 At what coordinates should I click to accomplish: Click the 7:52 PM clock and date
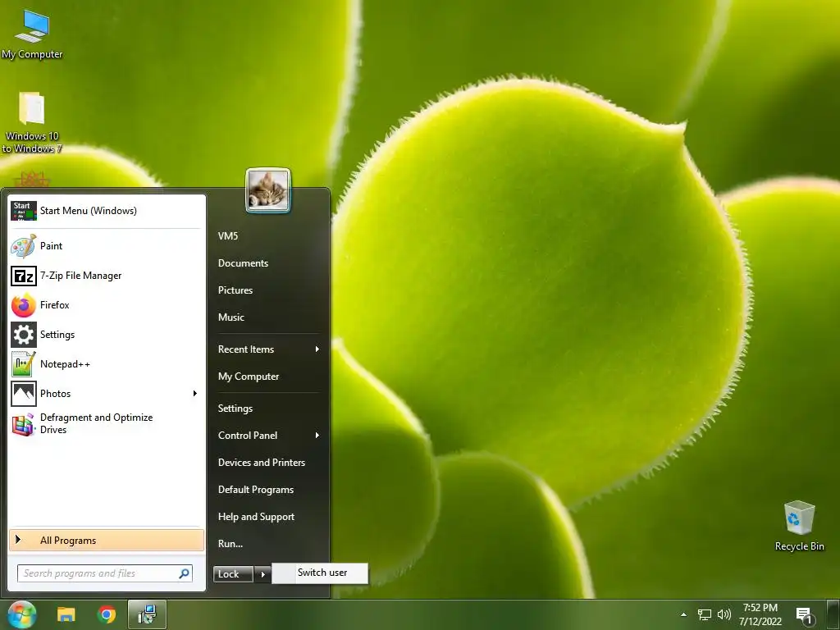[760, 614]
